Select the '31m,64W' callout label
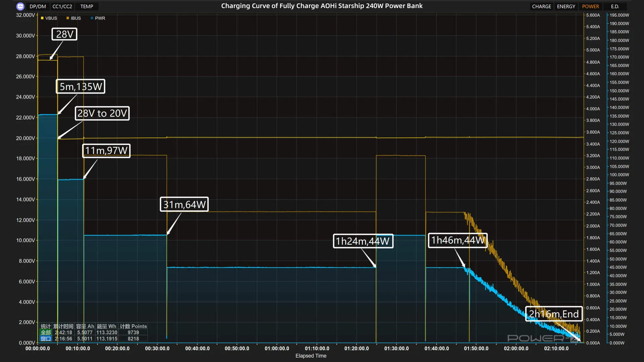Screen dimensions: 644x362 (x=184, y=204)
